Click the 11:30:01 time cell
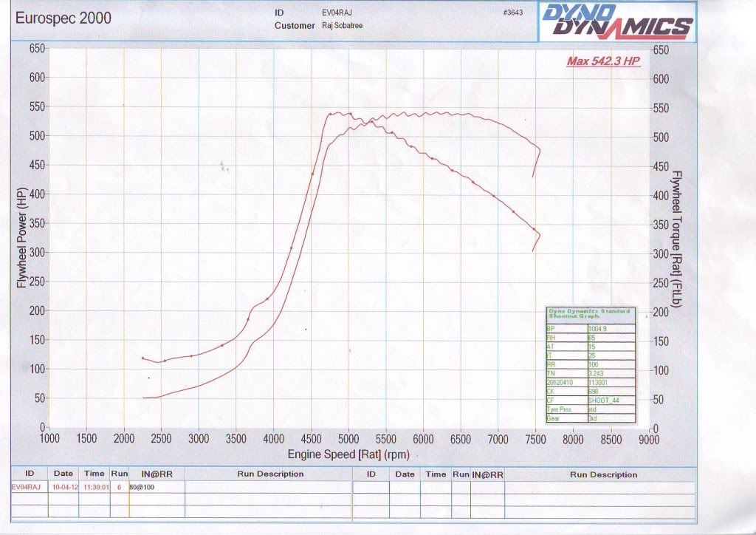This screenshot has width=756, height=535. pyautogui.click(x=95, y=488)
